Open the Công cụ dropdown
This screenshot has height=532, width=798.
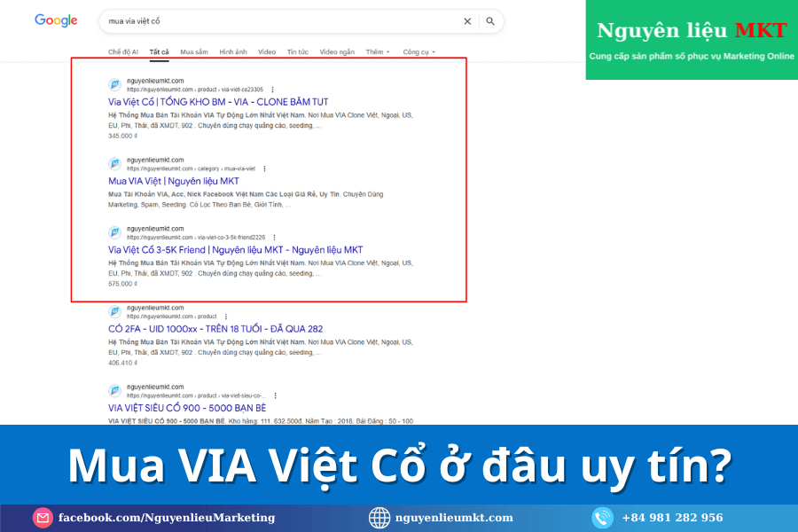[x=419, y=52]
